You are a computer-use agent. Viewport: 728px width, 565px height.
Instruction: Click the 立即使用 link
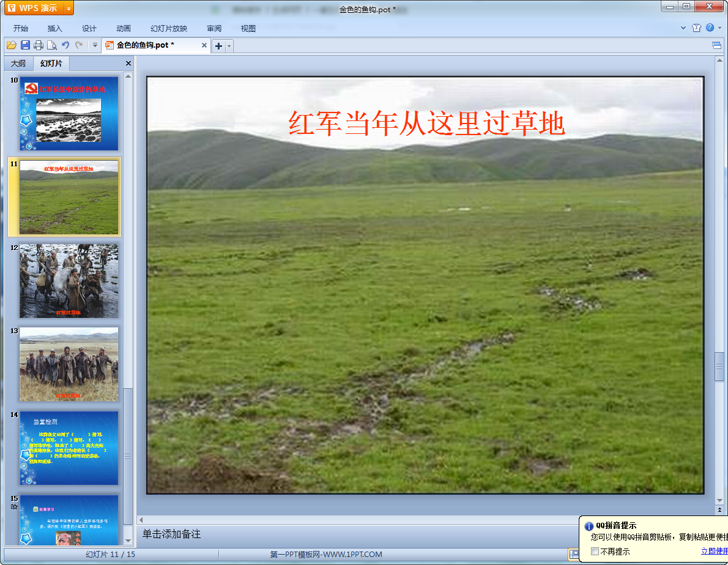pos(714,551)
